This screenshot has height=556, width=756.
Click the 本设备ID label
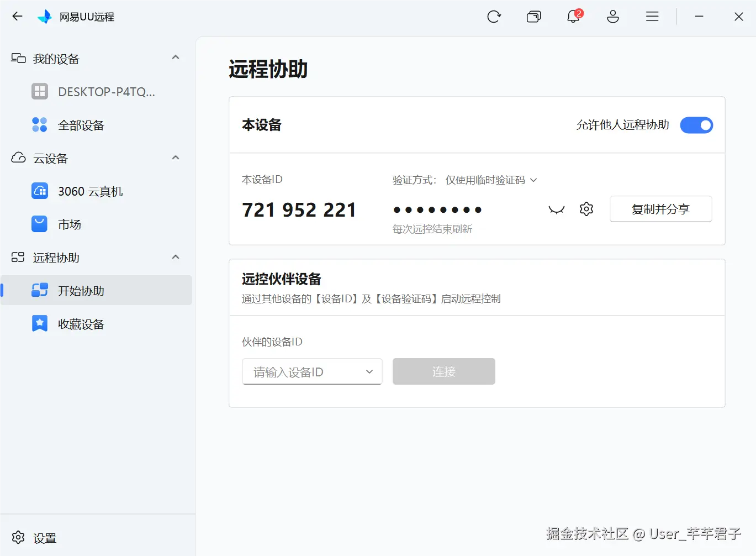point(262,179)
